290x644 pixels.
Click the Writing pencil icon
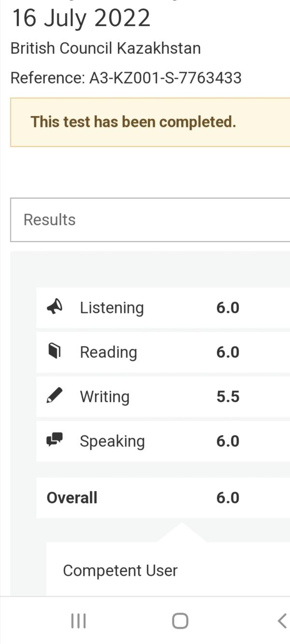tap(55, 396)
